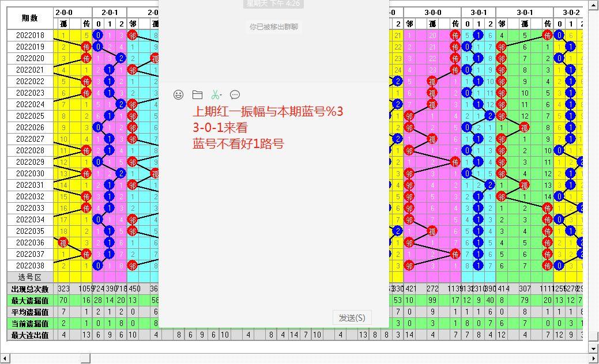Click blue 2 marker in row 2022020, 2-0-1

click(x=120, y=58)
